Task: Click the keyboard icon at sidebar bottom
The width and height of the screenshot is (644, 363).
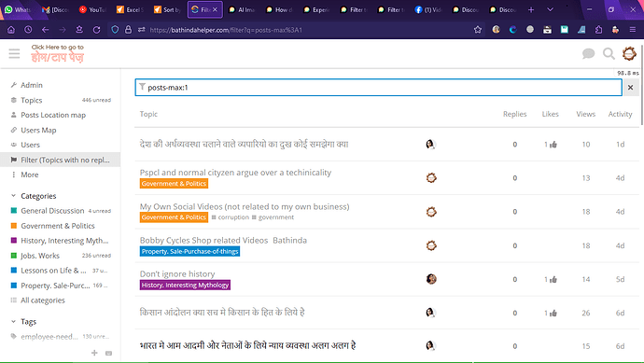Action: click(108, 353)
